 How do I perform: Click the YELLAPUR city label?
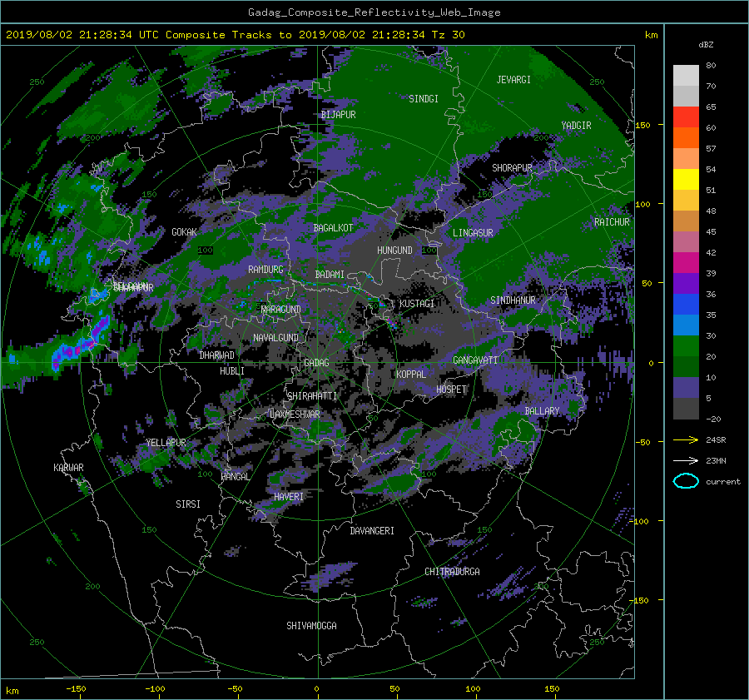tap(166, 443)
